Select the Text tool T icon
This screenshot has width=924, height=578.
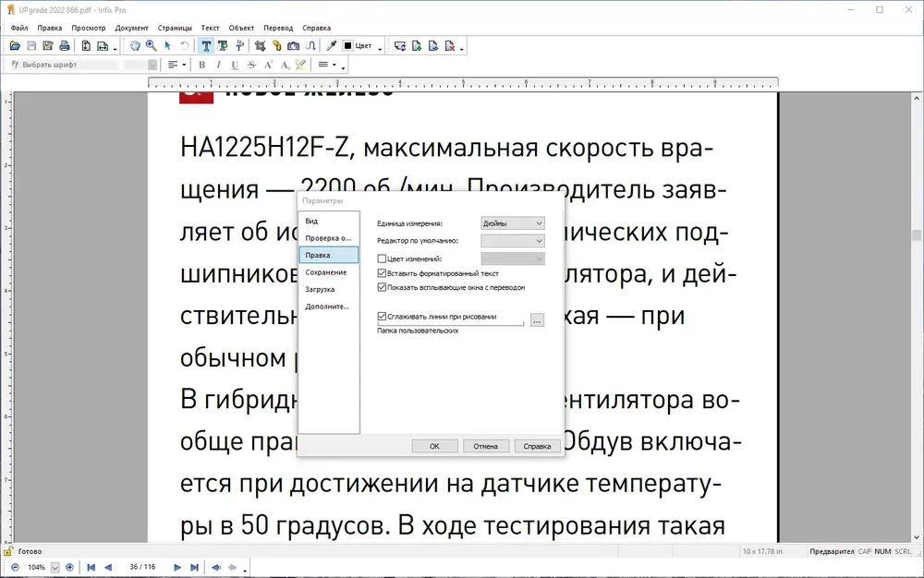206,46
